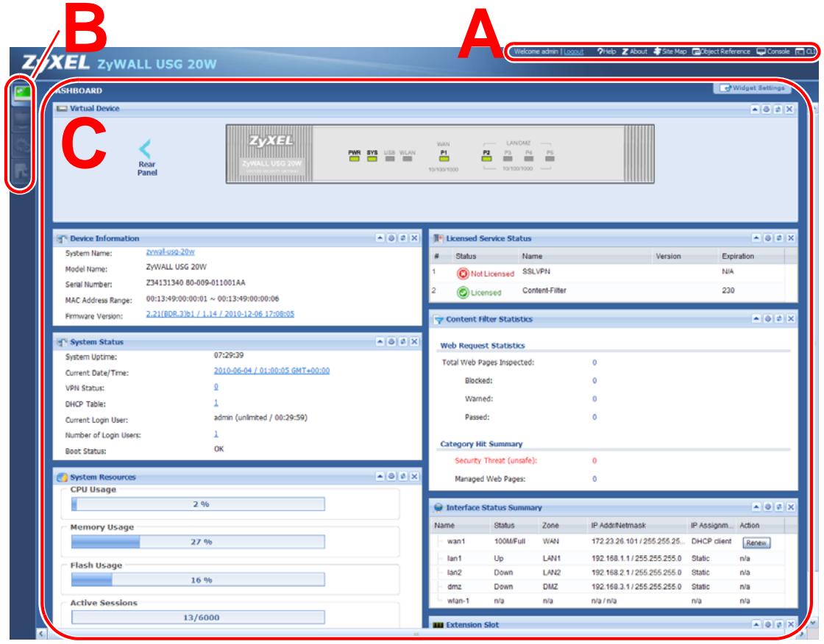Open the DHCP Table count link
824x644 pixels.
[x=216, y=403]
